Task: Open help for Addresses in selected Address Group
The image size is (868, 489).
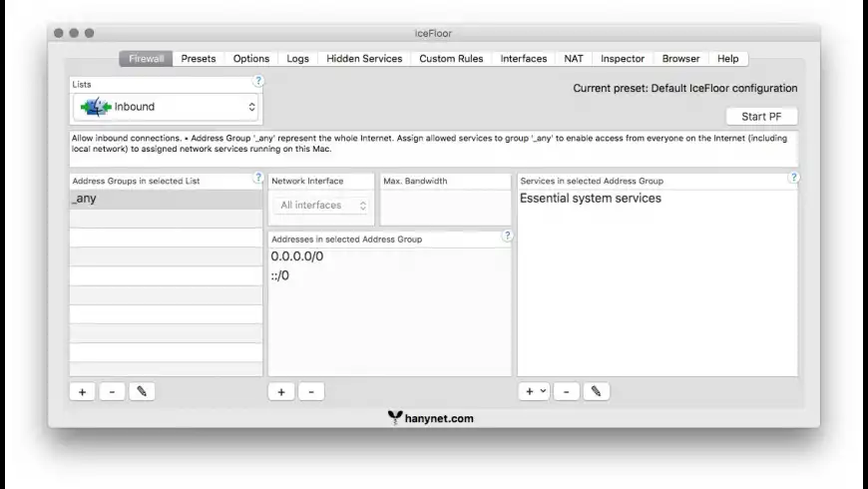Action: point(507,236)
